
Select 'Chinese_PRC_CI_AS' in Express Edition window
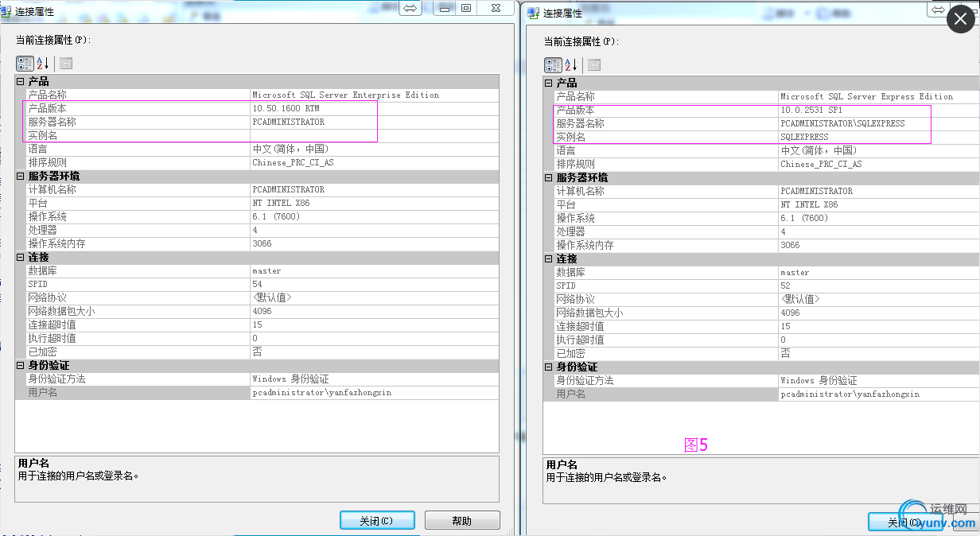click(821, 164)
